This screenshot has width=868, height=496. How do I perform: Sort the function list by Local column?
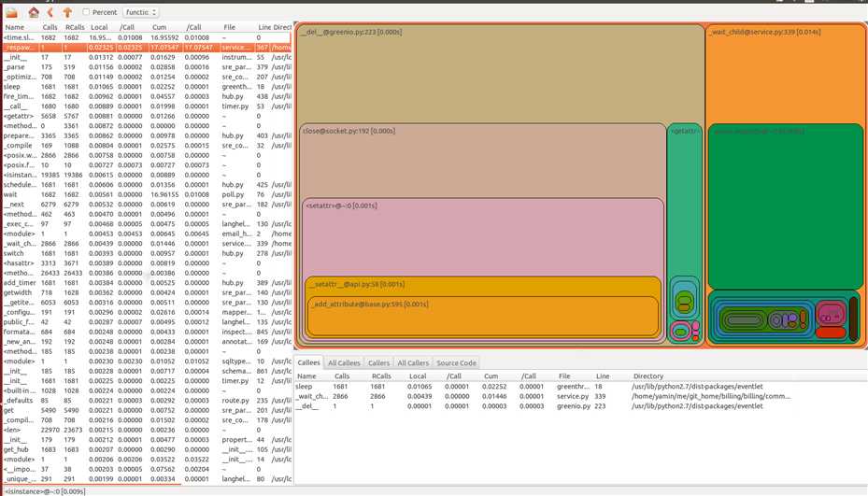click(98, 28)
